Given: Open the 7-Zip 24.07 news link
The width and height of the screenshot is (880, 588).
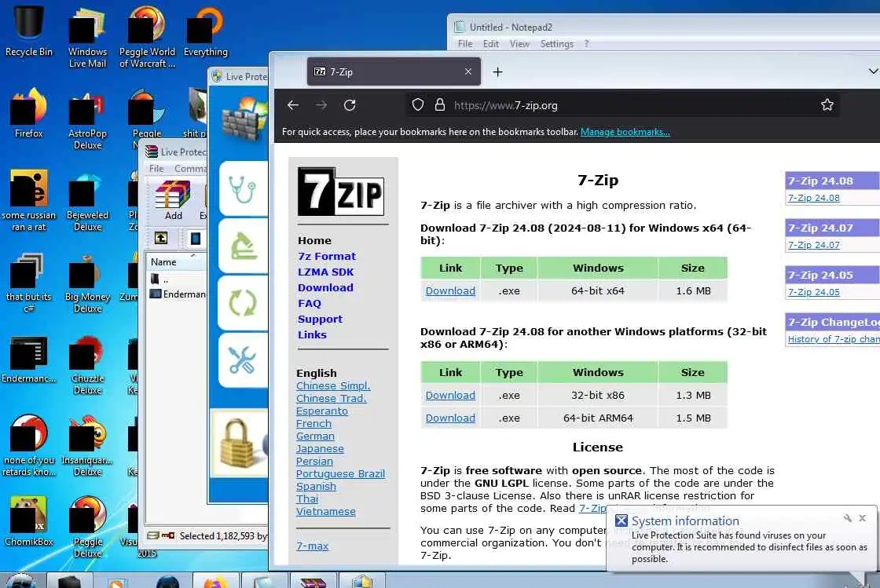Looking at the screenshot, I should click(x=814, y=245).
